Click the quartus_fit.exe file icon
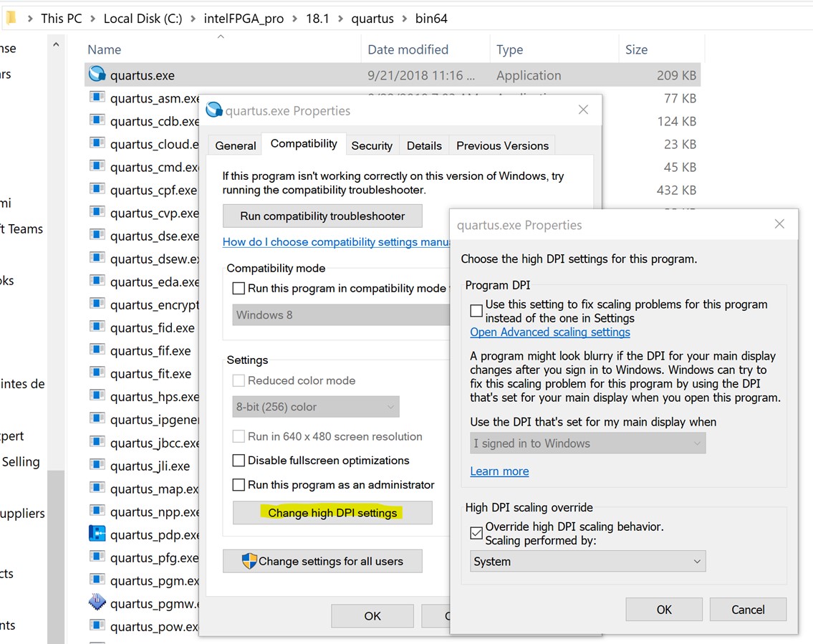 [x=97, y=373]
